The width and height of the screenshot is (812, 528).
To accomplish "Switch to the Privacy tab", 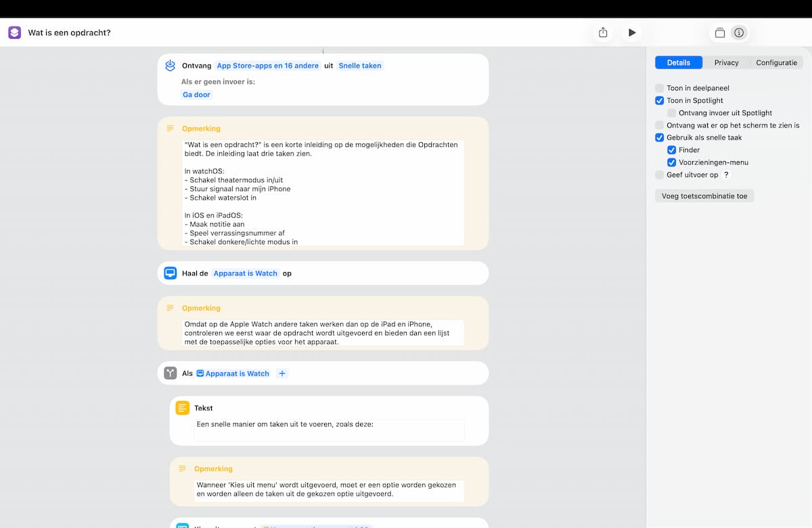I will (x=726, y=62).
